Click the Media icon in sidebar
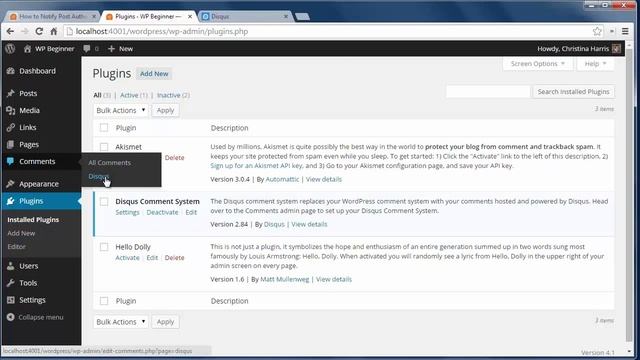Screen dimensions: 640x360 [11, 111]
